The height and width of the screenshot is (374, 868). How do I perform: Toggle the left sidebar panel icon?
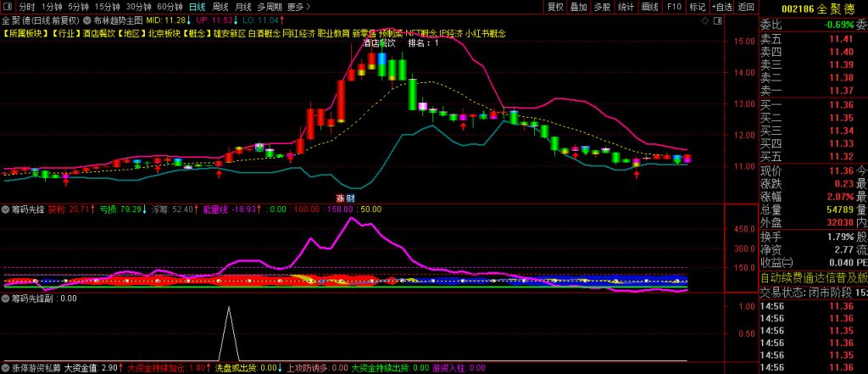(x=8, y=7)
